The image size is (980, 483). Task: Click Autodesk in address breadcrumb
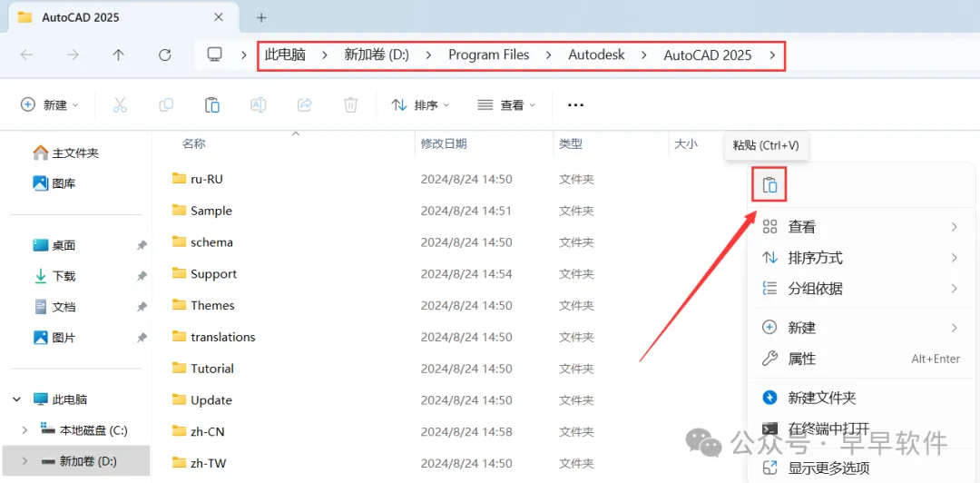(x=596, y=54)
